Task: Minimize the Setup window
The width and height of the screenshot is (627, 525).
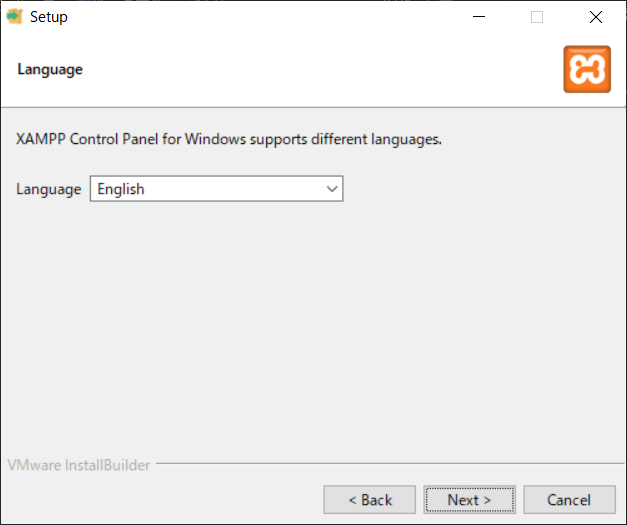Action: point(479,17)
